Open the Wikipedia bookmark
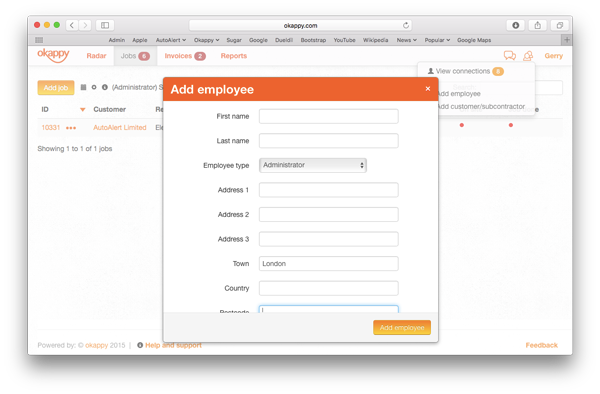Image resolution: width=600 pixels, height=394 pixels. click(x=375, y=40)
